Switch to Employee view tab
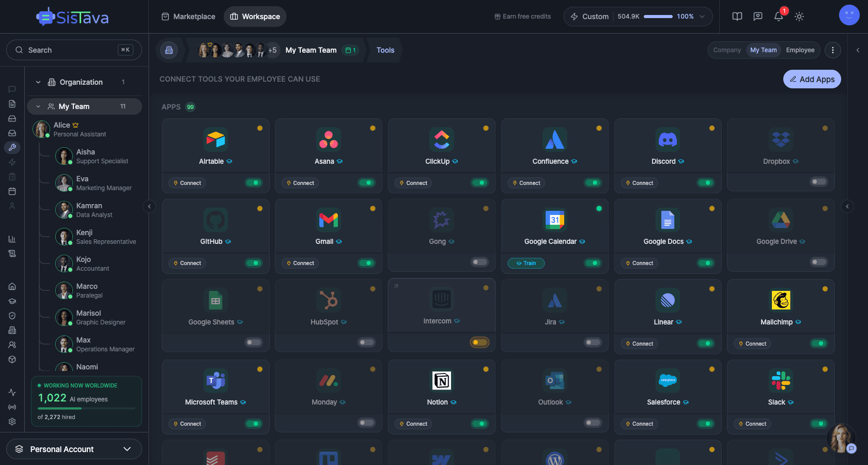Image resolution: width=868 pixels, height=465 pixels. click(x=800, y=50)
